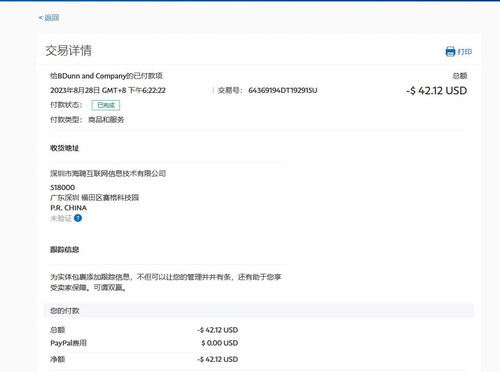Click the blue question mark help icon
This screenshot has width=500, height=372.
(x=78, y=218)
